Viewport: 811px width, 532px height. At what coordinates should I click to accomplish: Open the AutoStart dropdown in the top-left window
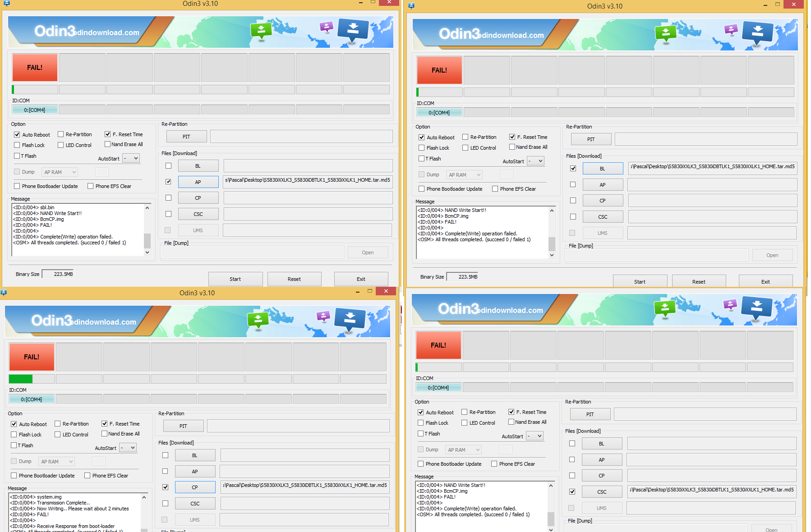(131, 158)
